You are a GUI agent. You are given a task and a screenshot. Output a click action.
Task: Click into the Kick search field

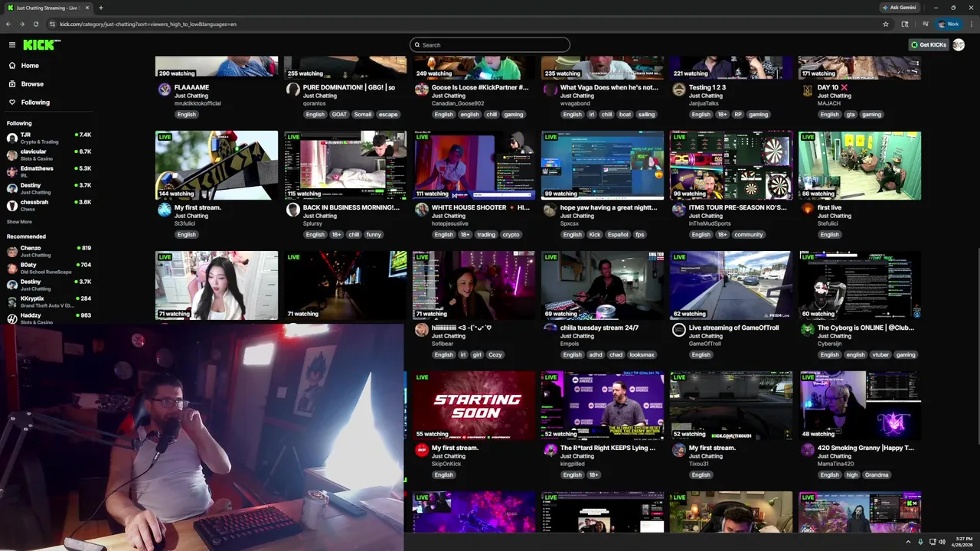pyautogui.click(x=490, y=45)
